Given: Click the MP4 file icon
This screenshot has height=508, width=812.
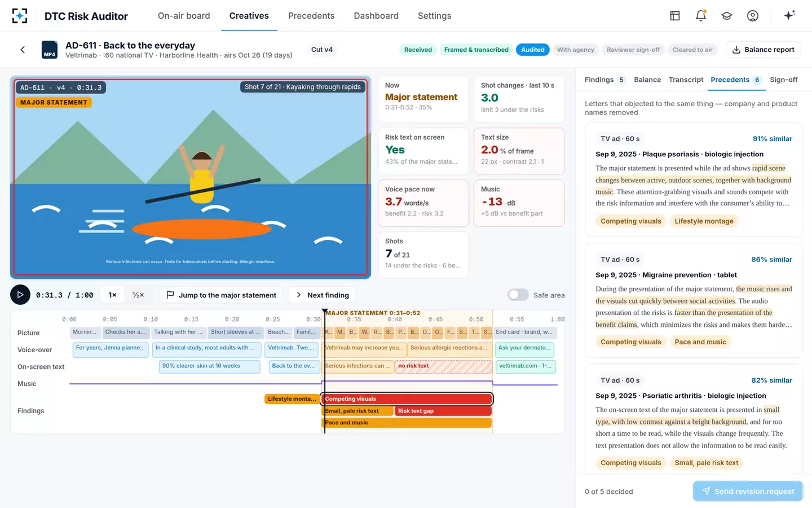Looking at the screenshot, I should (50, 50).
